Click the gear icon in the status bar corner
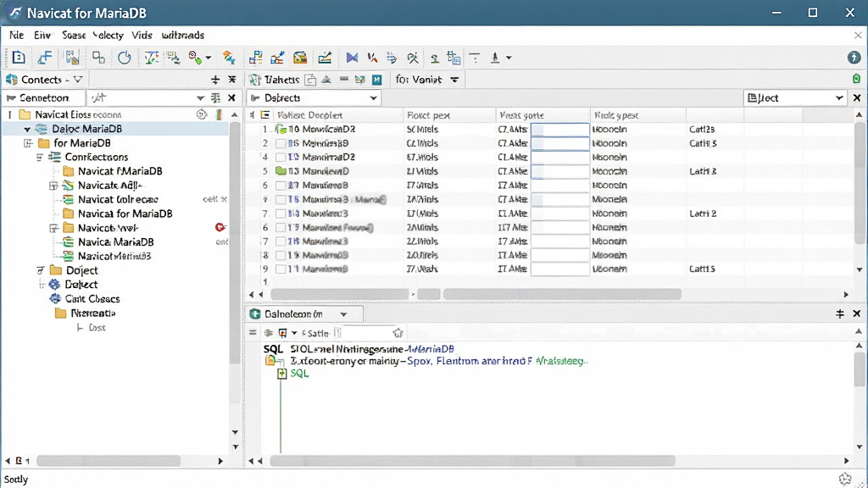The height and width of the screenshot is (488, 868). [x=845, y=480]
